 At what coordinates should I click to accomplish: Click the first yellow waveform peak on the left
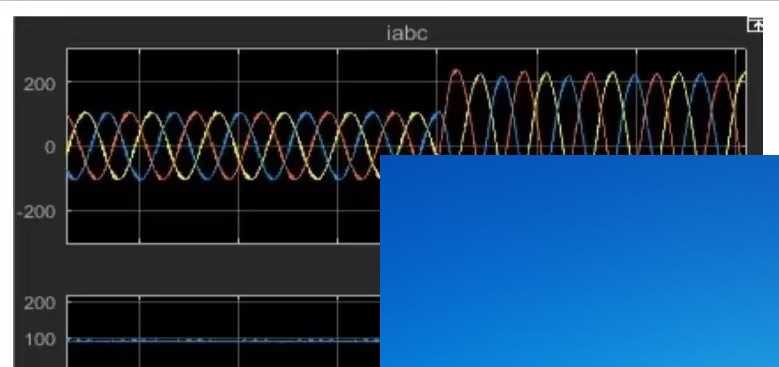coord(85,114)
